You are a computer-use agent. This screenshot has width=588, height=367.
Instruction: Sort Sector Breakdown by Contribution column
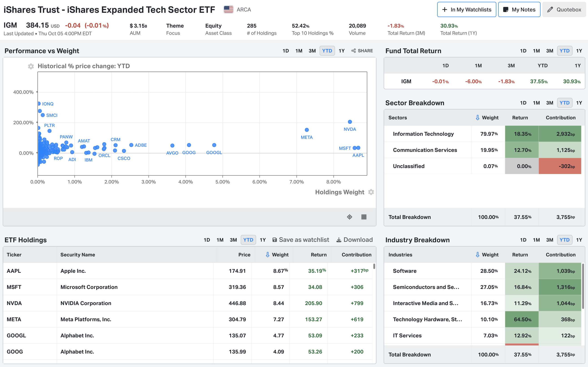click(561, 118)
